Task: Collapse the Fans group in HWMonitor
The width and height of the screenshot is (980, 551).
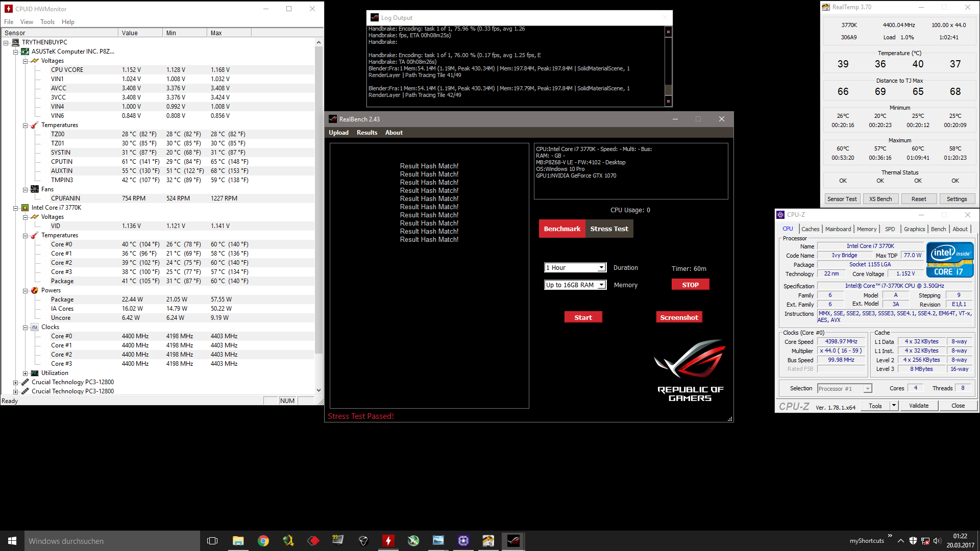Action: coord(25,189)
